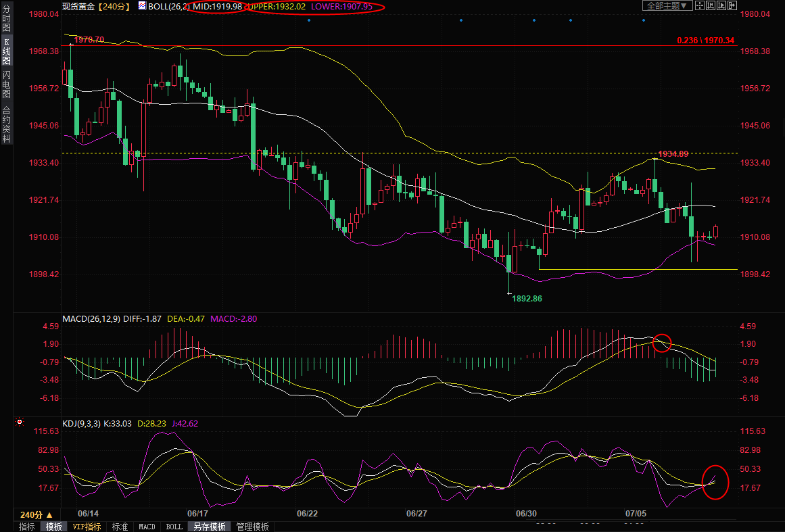The image size is (785, 532).
Task: Click the MACD template button
Action: pos(147,527)
